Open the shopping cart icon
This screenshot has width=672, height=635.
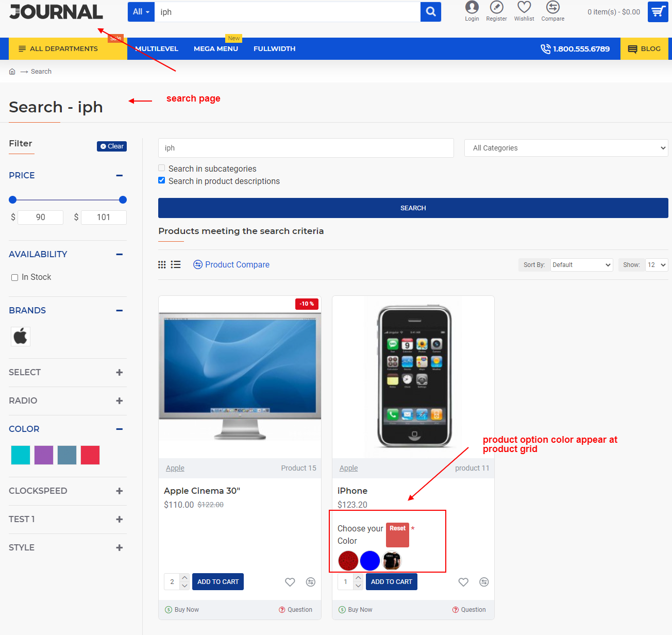658,12
